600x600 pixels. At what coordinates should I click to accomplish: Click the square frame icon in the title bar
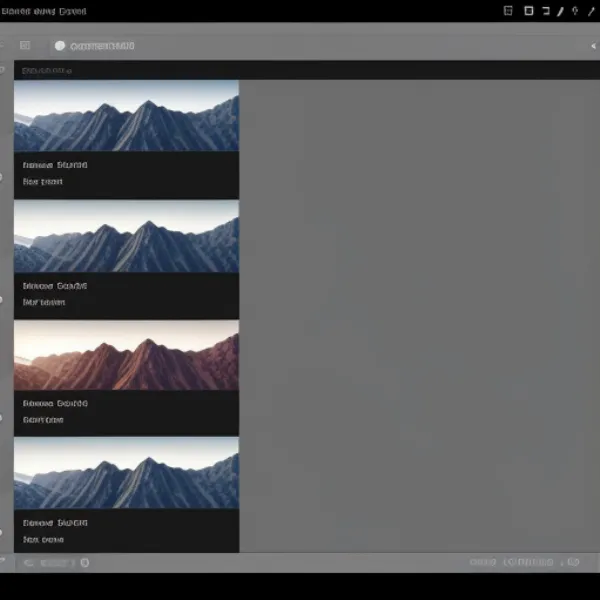(x=528, y=11)
